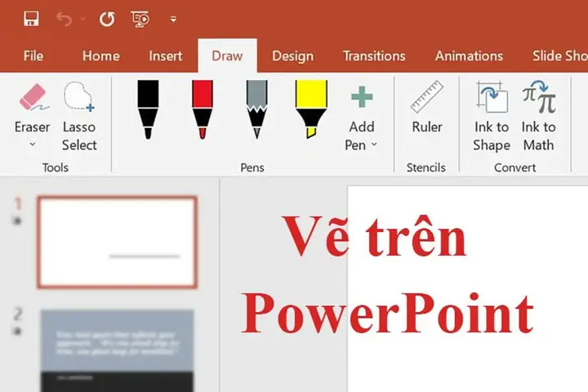Image resolution: width=588 pixels, height=392 pixels.
Task: Choose the black pen
Action: coord(148,109)
